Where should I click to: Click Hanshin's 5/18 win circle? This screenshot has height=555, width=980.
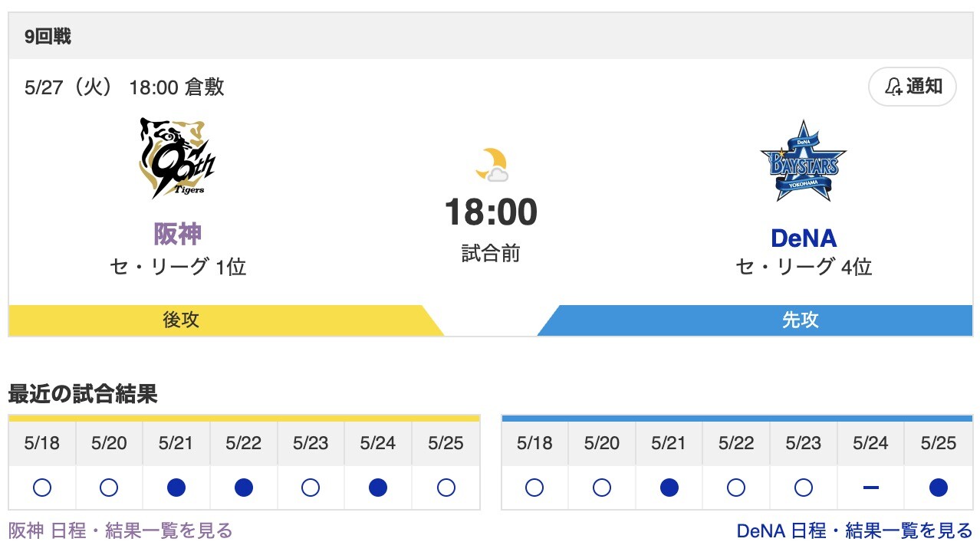42,488
